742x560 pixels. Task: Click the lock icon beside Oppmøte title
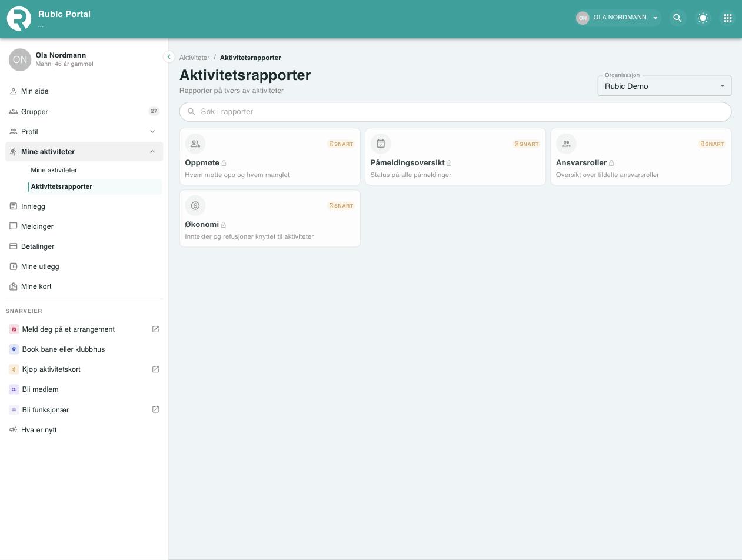[224, 163]
